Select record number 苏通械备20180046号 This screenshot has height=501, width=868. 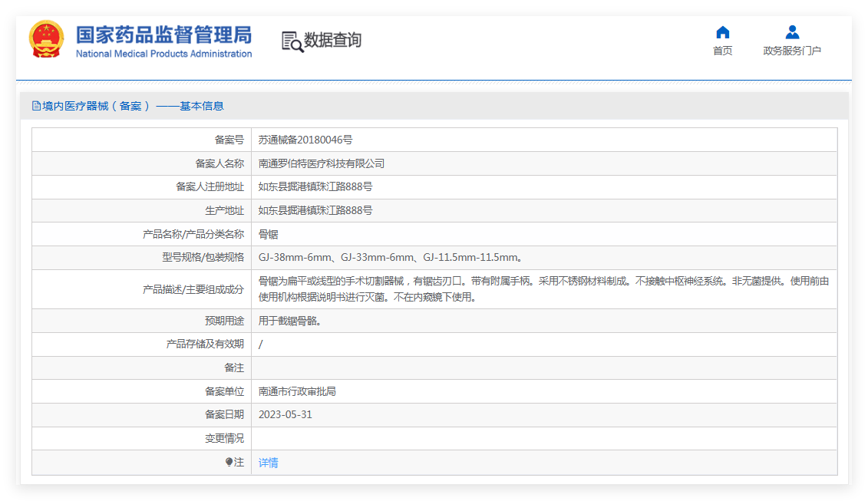[305, 140]
